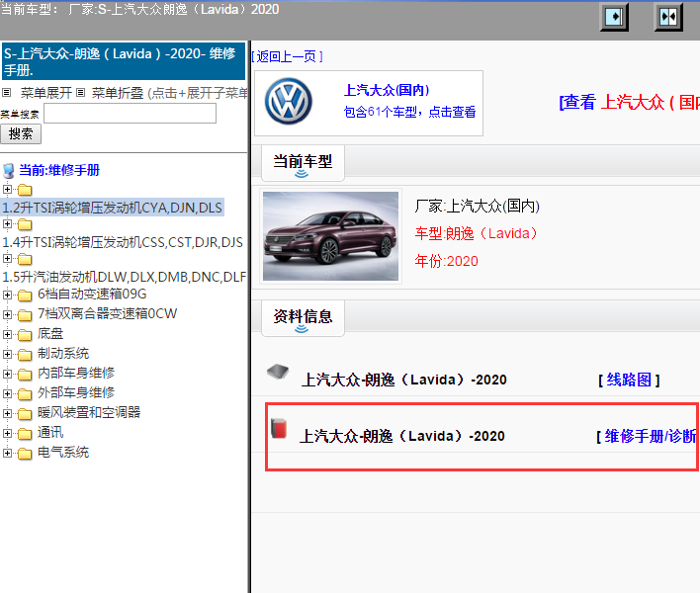The image size is (700, 593).
Task: Click the left panel toggle icon in header
Action: coord(615,17)
